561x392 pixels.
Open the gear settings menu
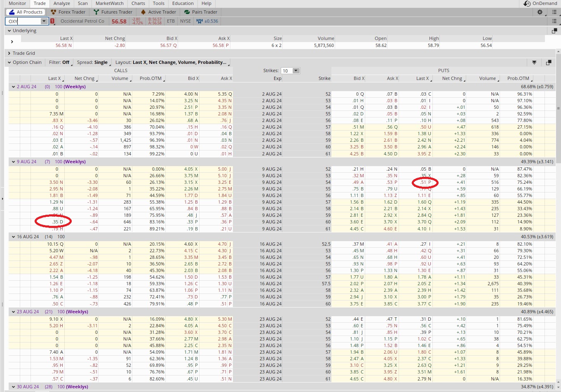[x=540, y=12]
